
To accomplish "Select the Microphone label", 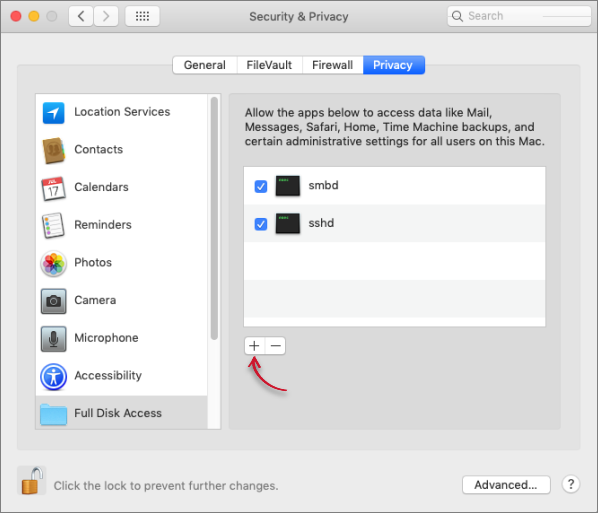I will 106,338.
